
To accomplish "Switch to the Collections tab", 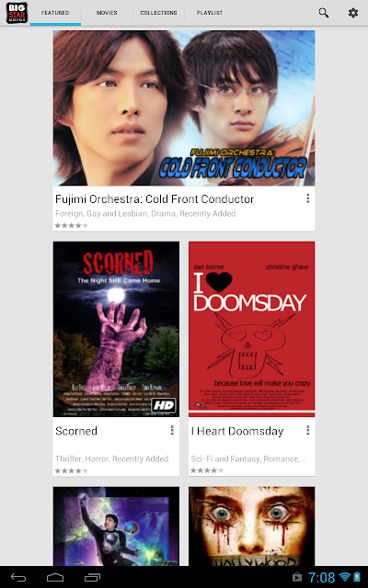I will pyautogui.click(x=158, y=13).
